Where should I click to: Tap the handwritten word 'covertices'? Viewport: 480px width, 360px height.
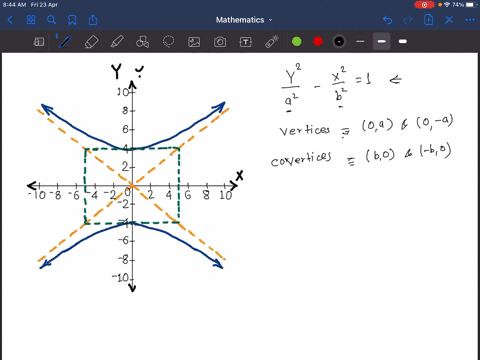(301, 159)
